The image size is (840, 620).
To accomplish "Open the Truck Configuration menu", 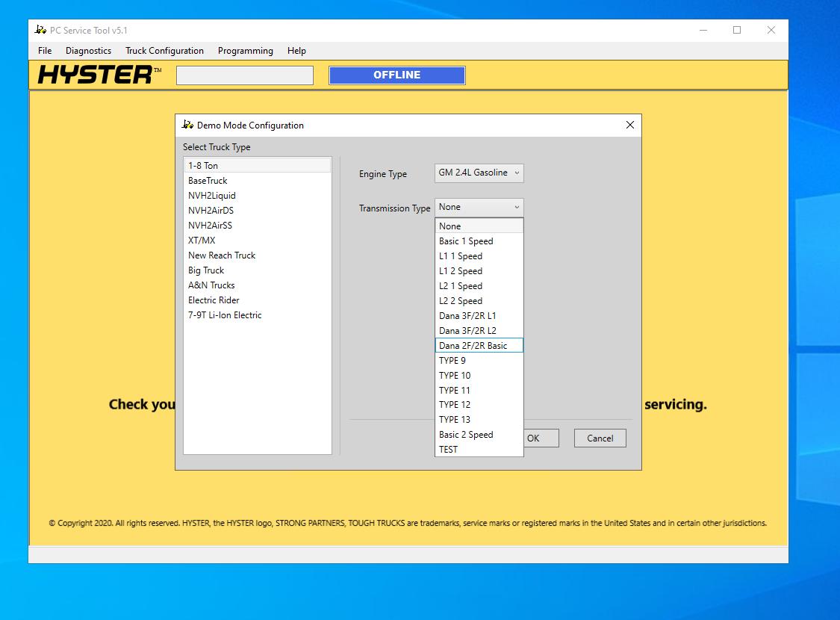I will click(164, 51).
